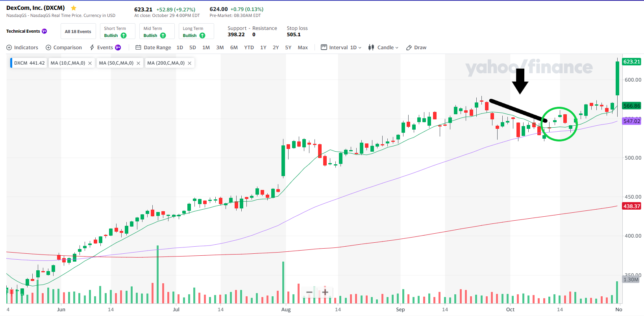The width and height of the screenshot is (644, 316).
Task: Remove the MA (10,C,MA,0) indicator
Action: pos(90,63)
